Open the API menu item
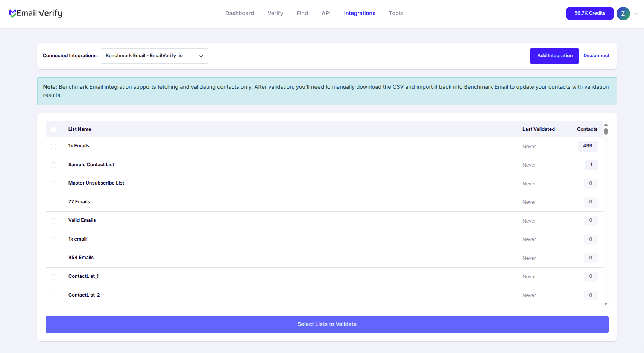This screenshot has width=644, height=353. [x=326, y=13]
